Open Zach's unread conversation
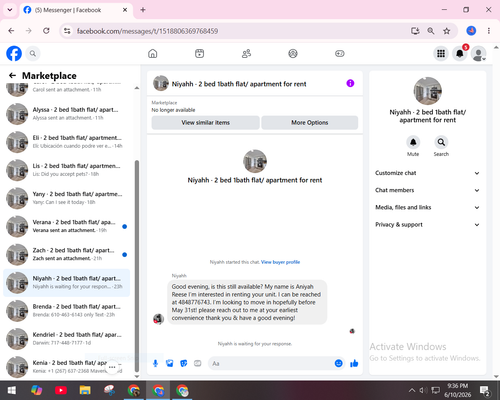The height and width of the screenshot is (400, 500). 67,254
